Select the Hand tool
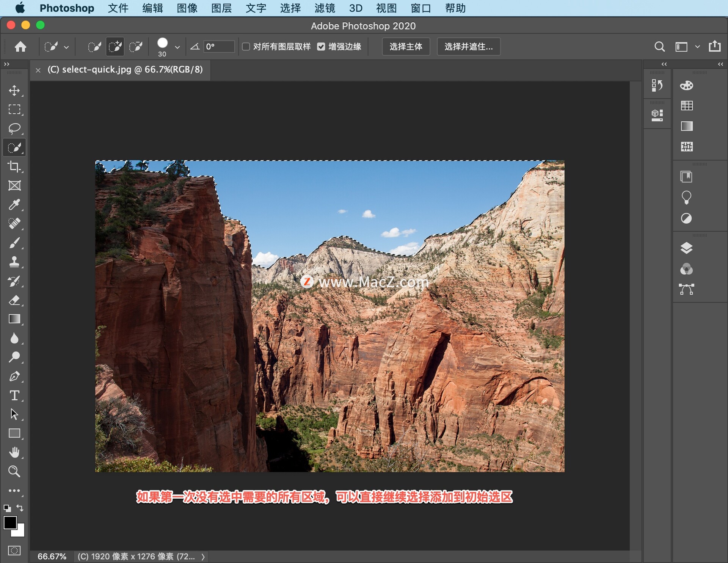This screenshot has width=728, height=563. [14, 452]
